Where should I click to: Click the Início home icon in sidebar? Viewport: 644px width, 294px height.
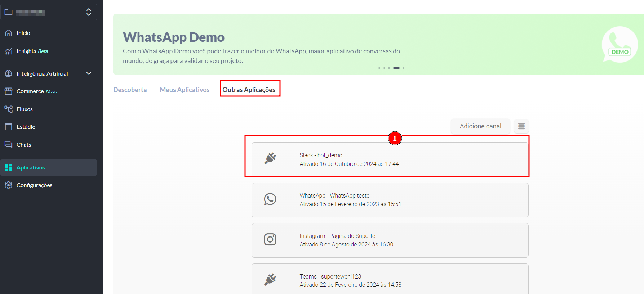9,33
